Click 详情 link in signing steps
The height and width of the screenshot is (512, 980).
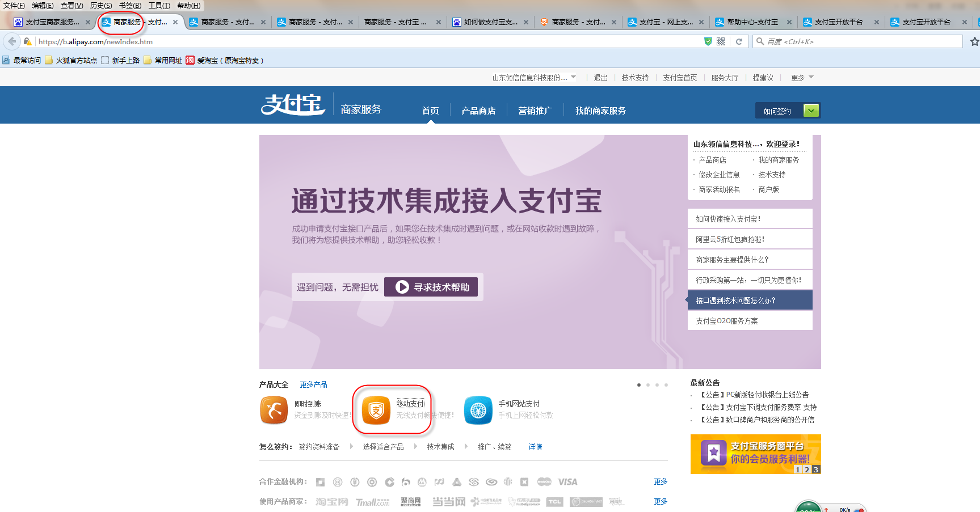535,447
